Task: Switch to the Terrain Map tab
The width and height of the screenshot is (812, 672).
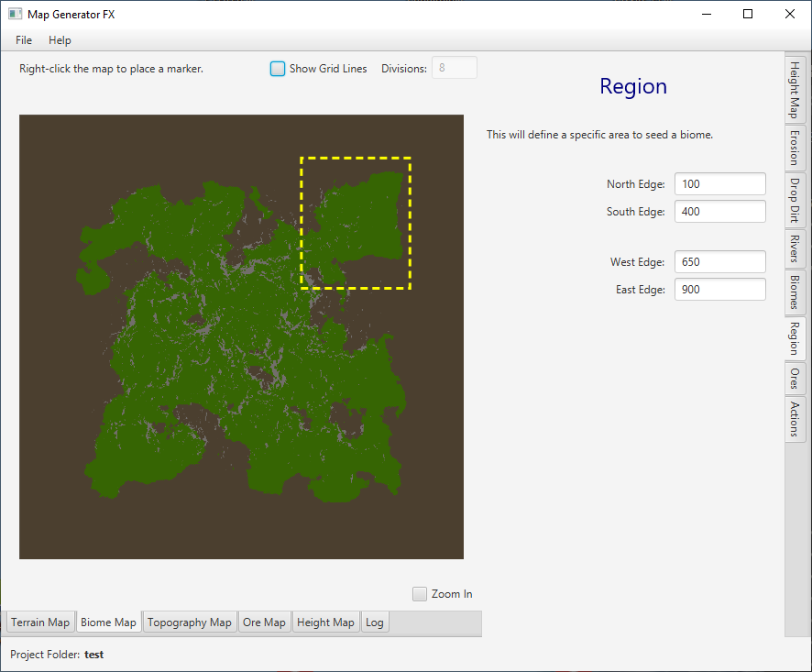Action: click(40, 622)
